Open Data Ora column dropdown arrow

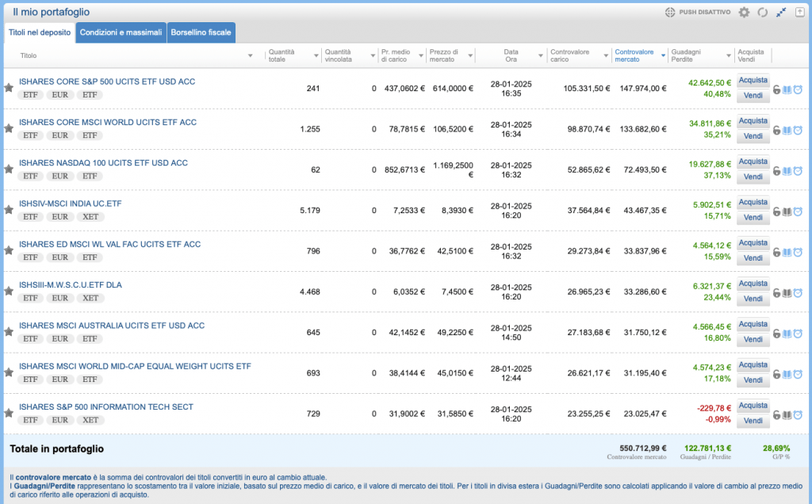click(x=541, y=56)
